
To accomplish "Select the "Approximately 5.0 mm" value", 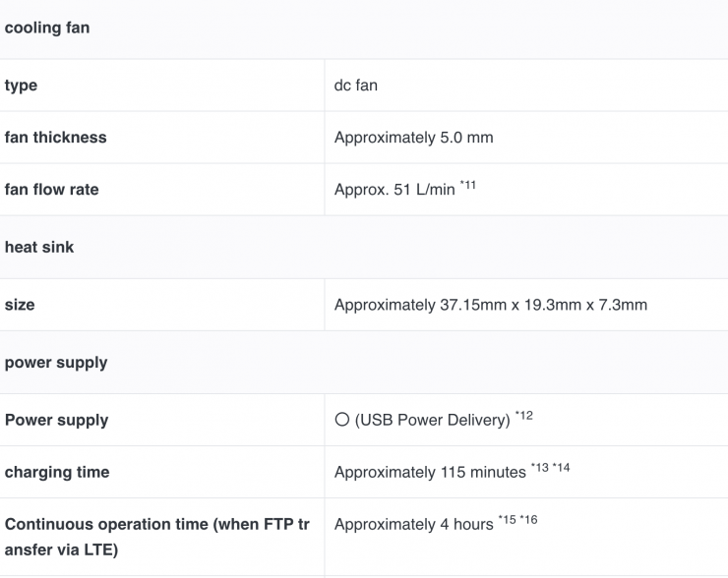I will tap(413, 138).
